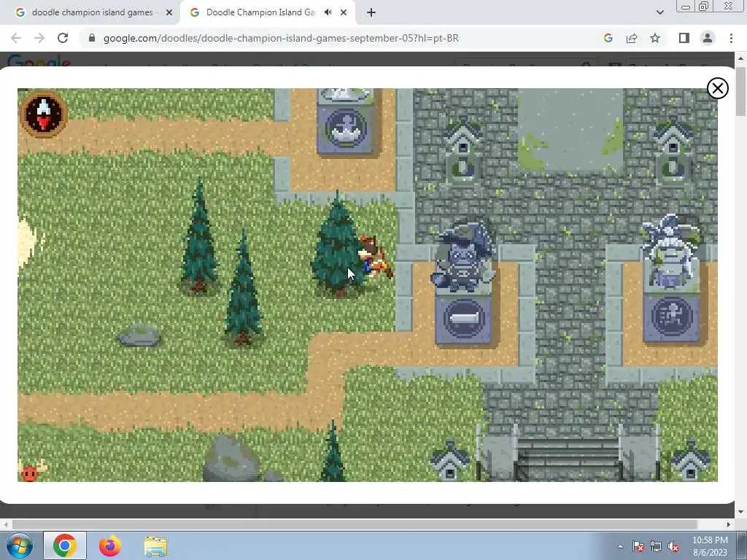Viewport: 747px width, 560px height.
Task: Click the Google icon in the address bar
Action: 608,38
